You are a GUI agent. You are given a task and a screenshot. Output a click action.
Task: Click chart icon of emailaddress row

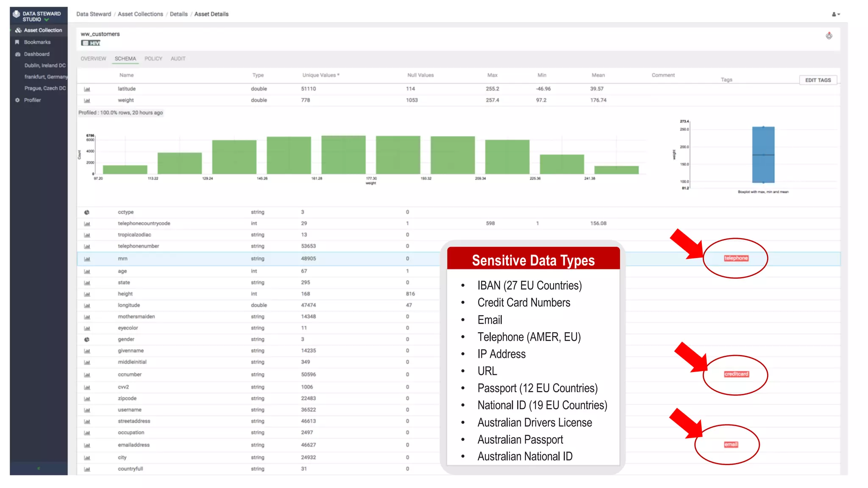click(87, 445)
